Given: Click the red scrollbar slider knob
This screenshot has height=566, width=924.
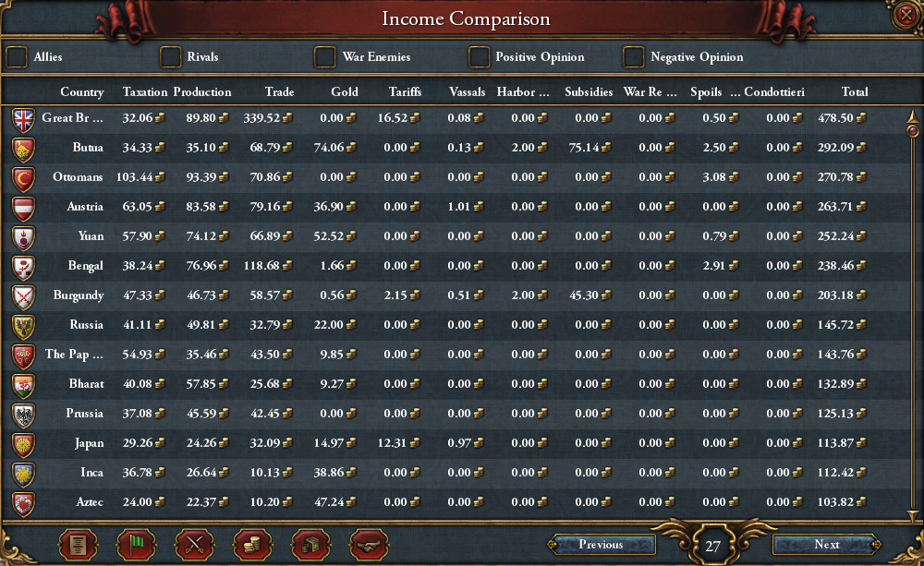Looking at the screenshot, I should click(913, 130).
